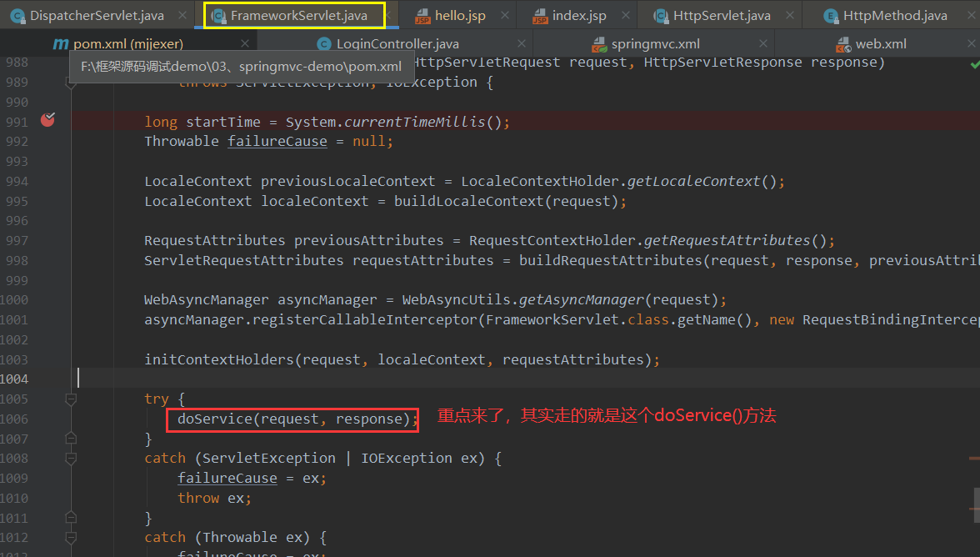
Task: Click line number 1004 in gutter
Action: coord(13,379)
